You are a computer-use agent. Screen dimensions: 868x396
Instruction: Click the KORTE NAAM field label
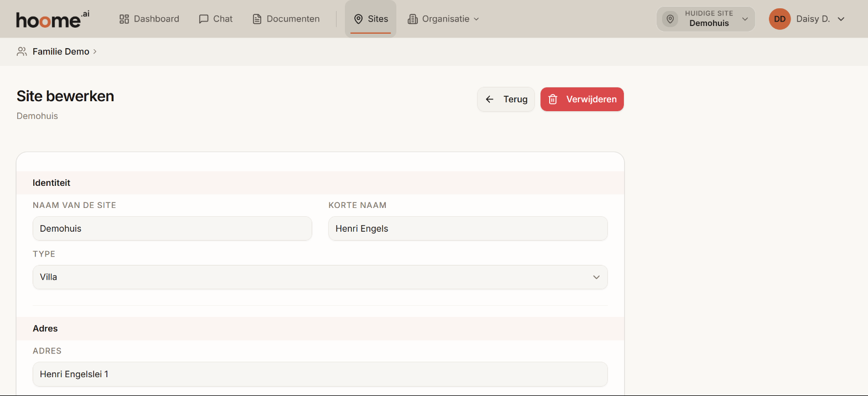pos(358,205)
